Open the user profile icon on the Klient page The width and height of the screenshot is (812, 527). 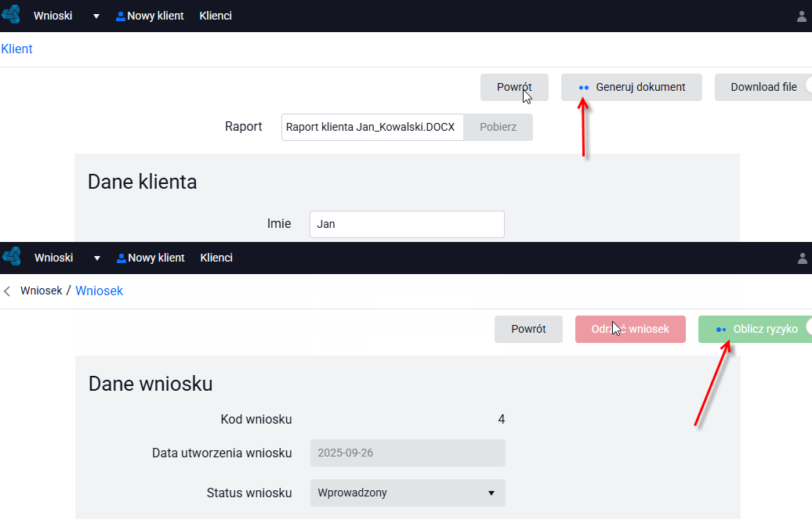[x=802, y=16]
